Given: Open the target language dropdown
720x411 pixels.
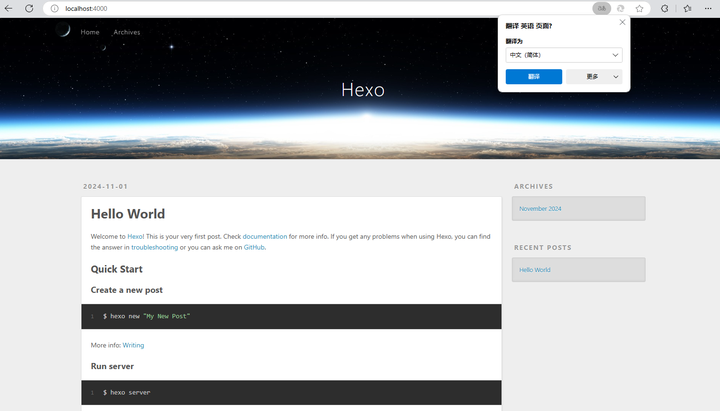Looking at the screenshot, I should click(563, 55).
